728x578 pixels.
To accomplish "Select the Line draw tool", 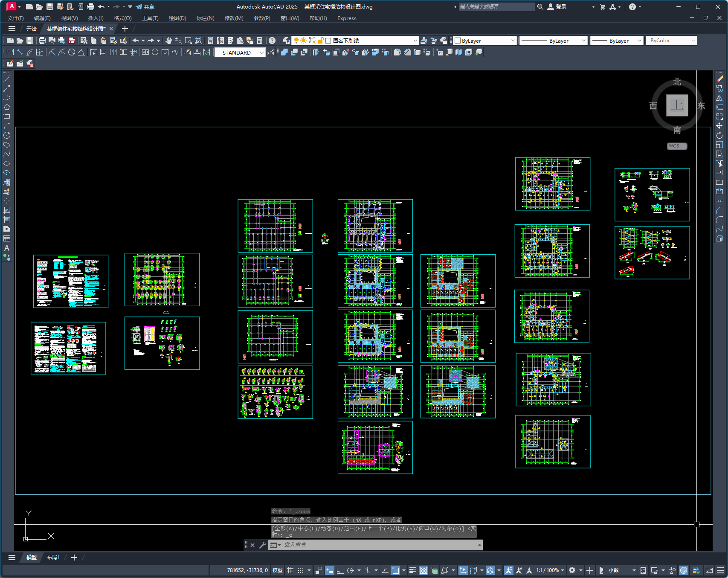I will tap(7, 79).
